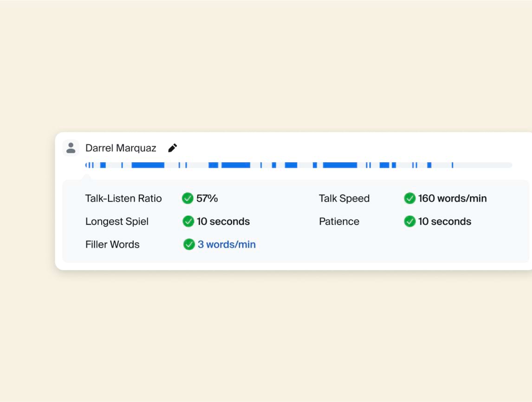Image resolution: width=532 pixels, height=402 pixels.
Task: Click green check icon beside 160 words/min
Action: 409,198
